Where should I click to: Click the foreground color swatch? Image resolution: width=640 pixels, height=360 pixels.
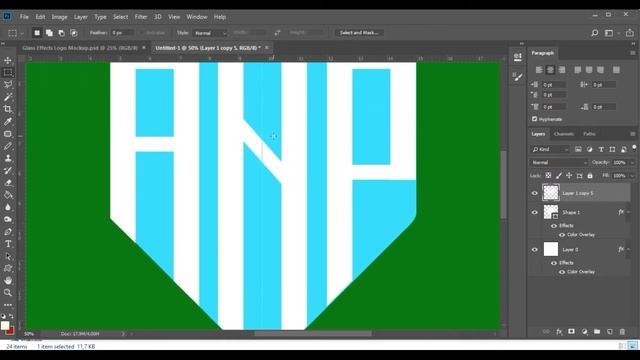pos(5,325)
